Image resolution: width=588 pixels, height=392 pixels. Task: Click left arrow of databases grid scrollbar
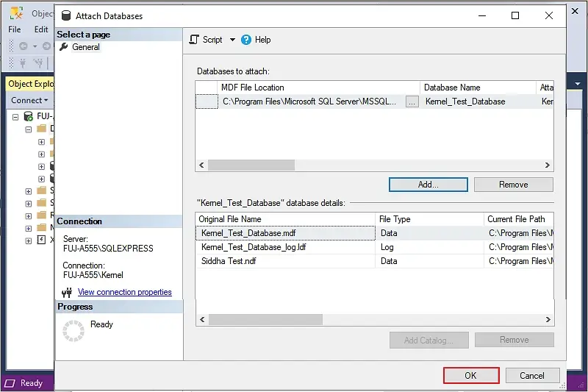pyautogui.click(x=201, y=165)
